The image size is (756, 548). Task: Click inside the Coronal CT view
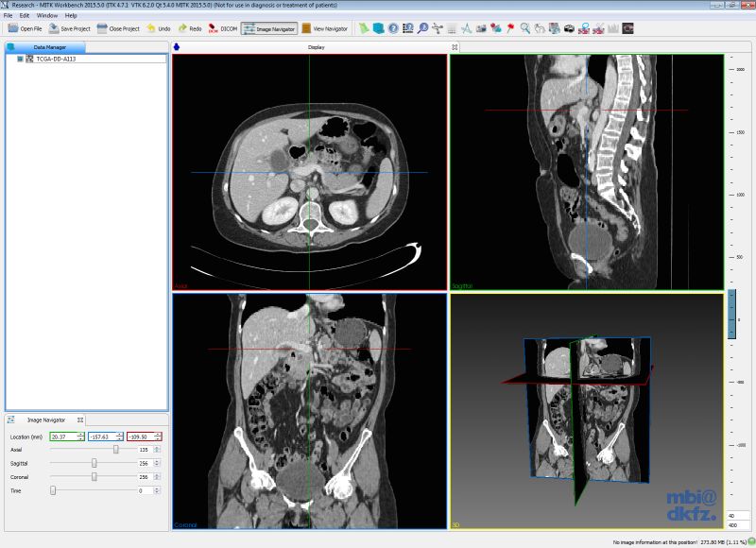310,411
